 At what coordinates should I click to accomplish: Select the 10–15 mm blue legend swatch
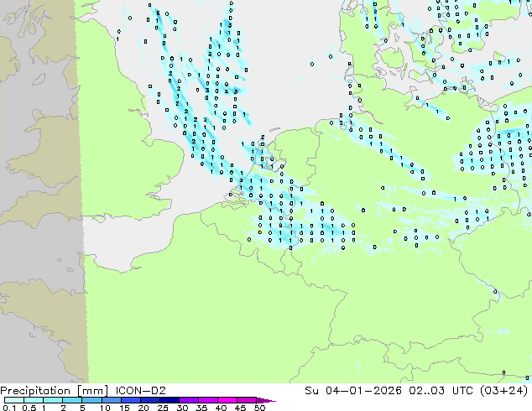112,400
